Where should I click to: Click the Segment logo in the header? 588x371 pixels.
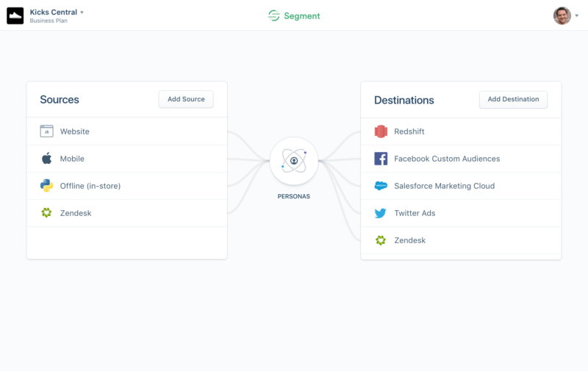coord(294,15)
